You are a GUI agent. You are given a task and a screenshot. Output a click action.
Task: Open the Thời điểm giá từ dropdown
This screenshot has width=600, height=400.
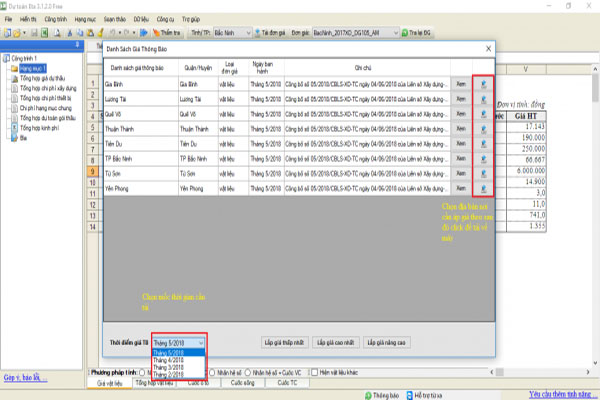pos(180,342)
